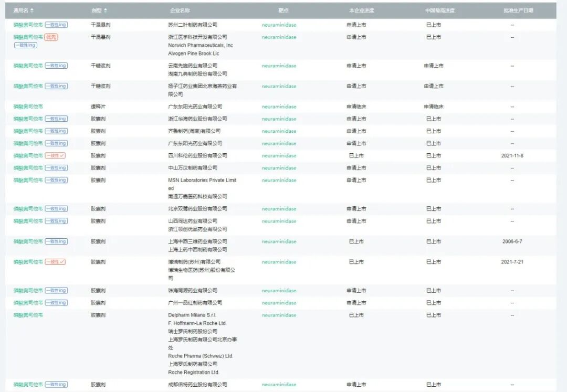
Task: Open 磷酸奥司他韦 link in 四川科伦药业 row
Action: coord(28,155)
